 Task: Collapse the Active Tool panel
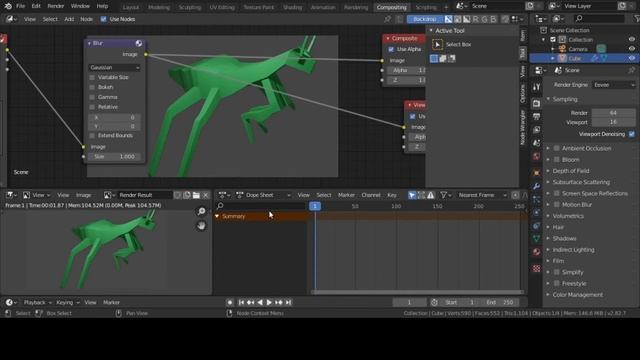431,31
